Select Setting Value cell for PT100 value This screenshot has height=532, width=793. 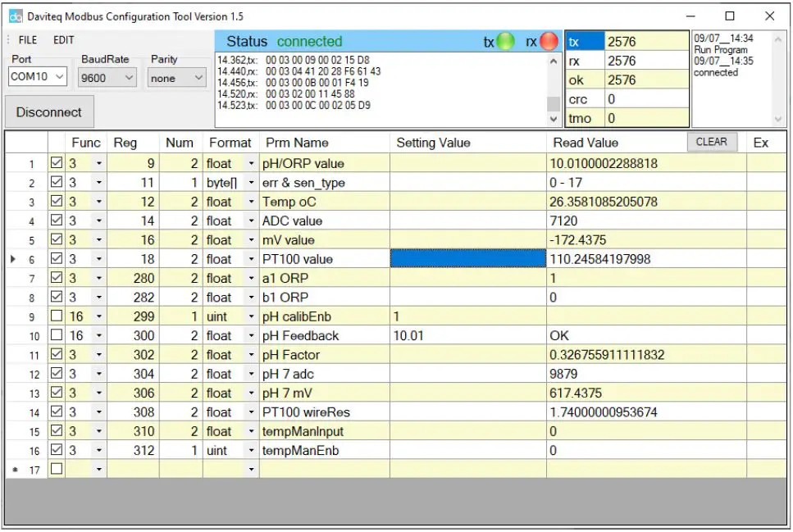467,259
